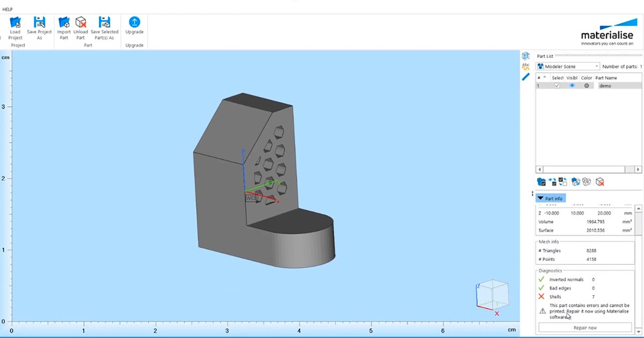Click the Unload Part icon
This screenshot has height=338, width=644.
80,22
